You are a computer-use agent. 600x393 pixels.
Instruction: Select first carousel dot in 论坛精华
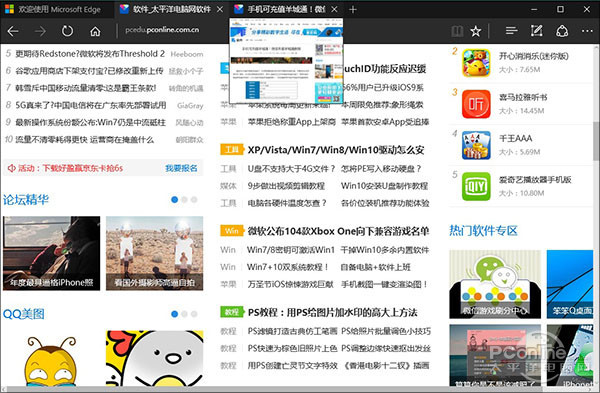tap(174, 199)
